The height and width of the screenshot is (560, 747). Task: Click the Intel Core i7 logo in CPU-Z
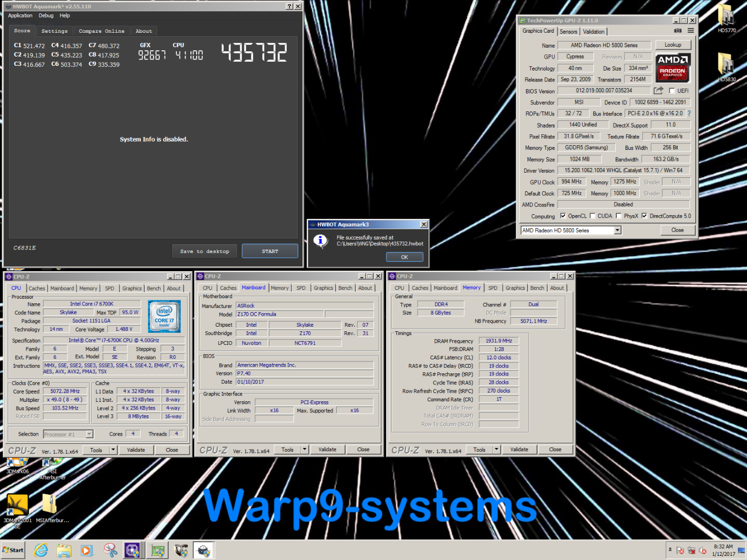click(164, 316)
